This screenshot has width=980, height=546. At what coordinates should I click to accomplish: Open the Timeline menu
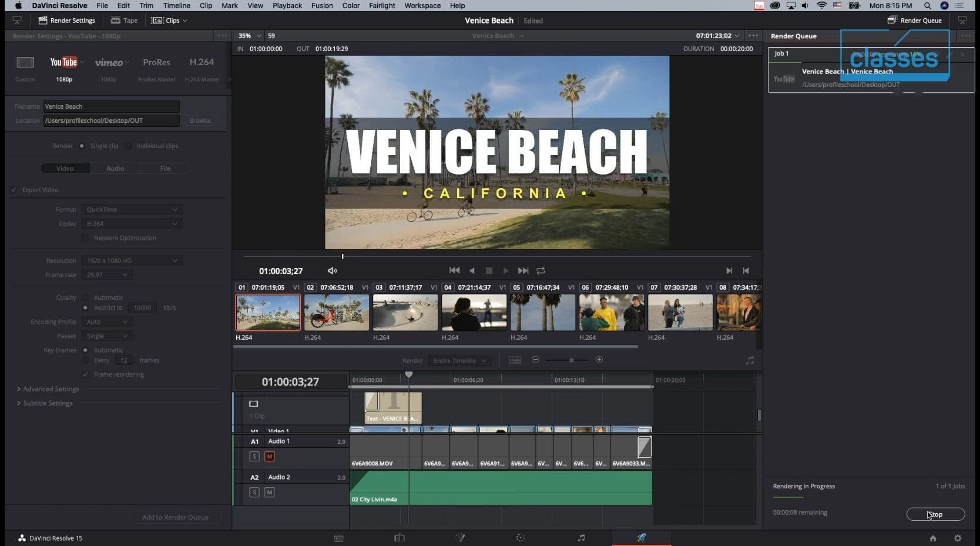[x=176, y=5]
